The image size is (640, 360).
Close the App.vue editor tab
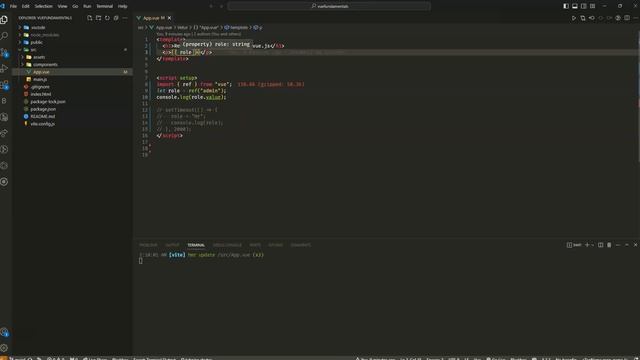pos(169,18)
